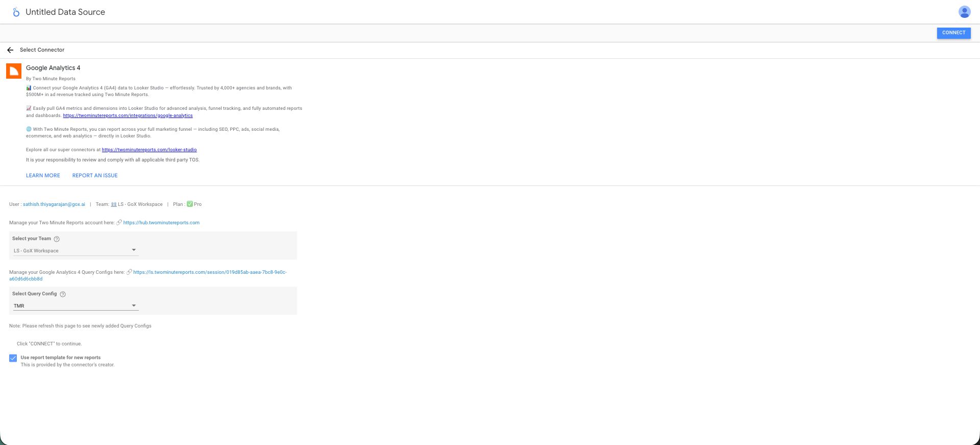Viewport: 980px width, 445px height.
Task: Click the CONNECT button
Action: pos(953,33)
